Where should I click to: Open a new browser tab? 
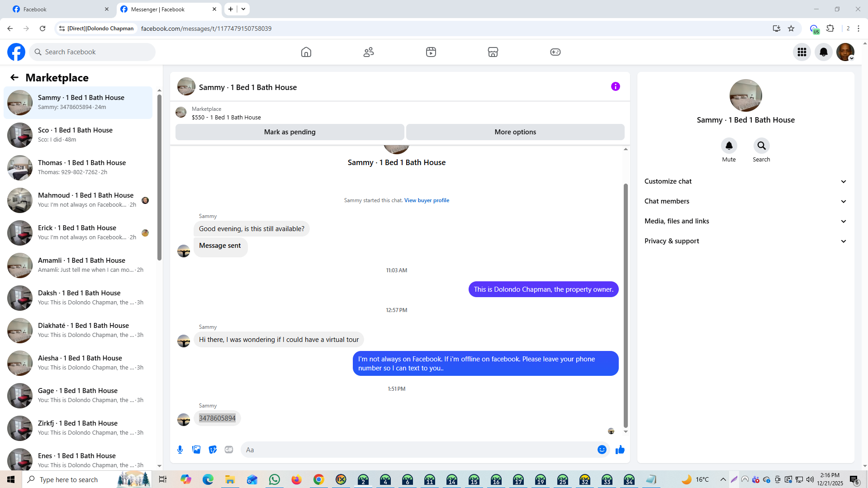pyautogui.click(x=231, y=9)
